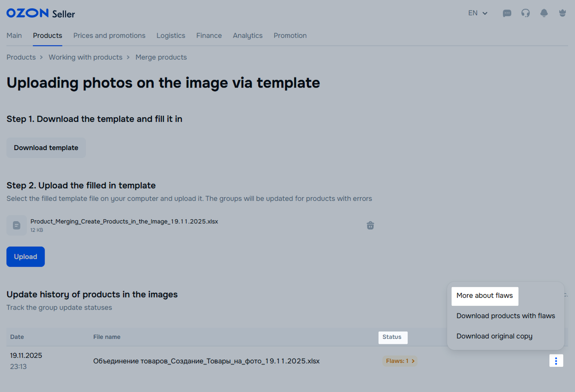Open the profile crown icon
This screenshot has height=392, width=575.
(x=562, y=13)
